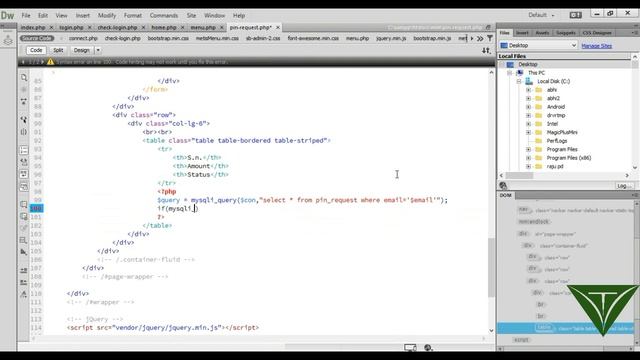Collapse the Local Disk (C:) tree node
Image resolution: width=640 pixels, height=360 pixels.
tap(519, 81)
